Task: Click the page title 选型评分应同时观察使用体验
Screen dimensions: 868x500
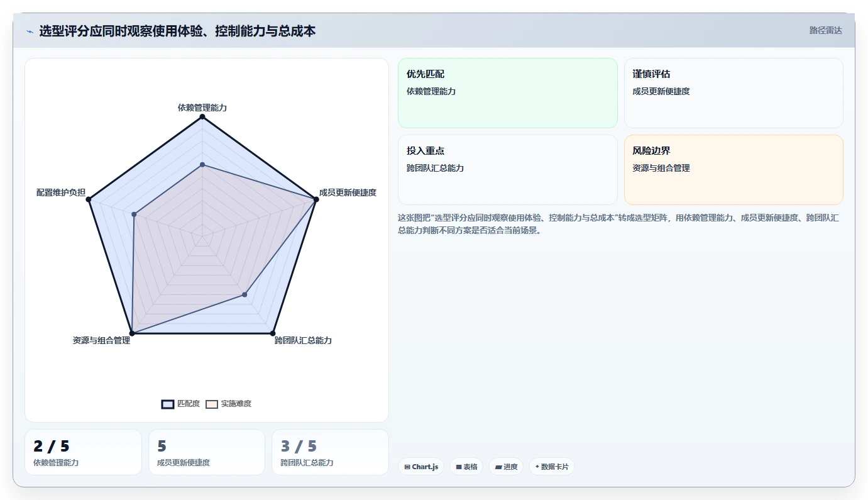Action: click(177, 31)
